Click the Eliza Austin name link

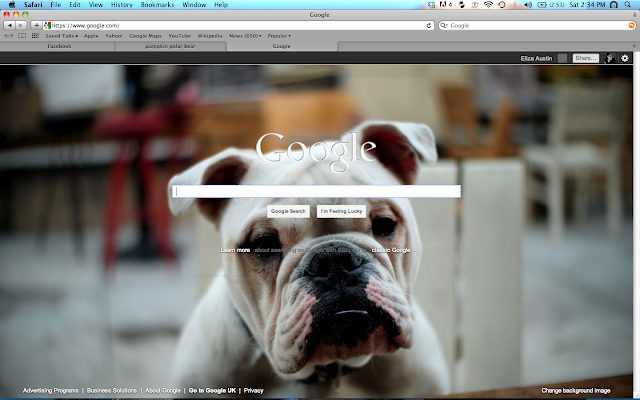(x=536, y=58)
